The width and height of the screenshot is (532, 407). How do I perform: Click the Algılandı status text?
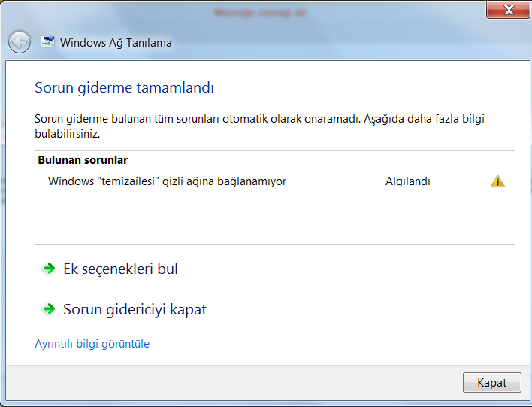click(x=407, y=181)
